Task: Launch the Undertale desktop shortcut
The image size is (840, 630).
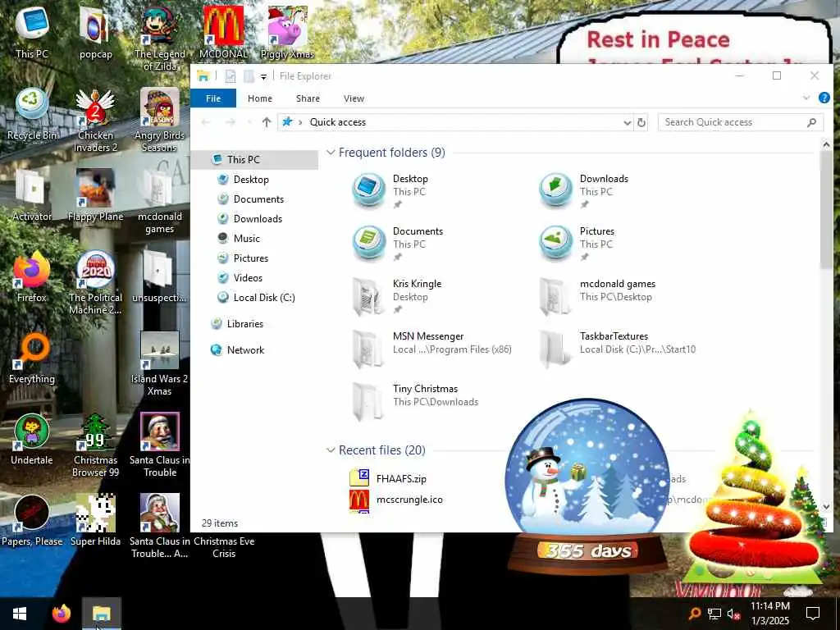Action: (32, 440)
